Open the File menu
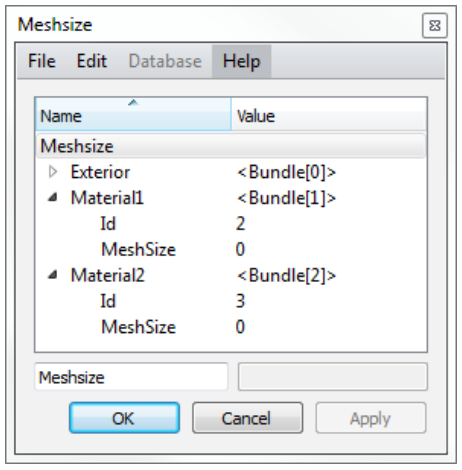The height and width of the screenshot is (470, 462). (x=42, y=61)
